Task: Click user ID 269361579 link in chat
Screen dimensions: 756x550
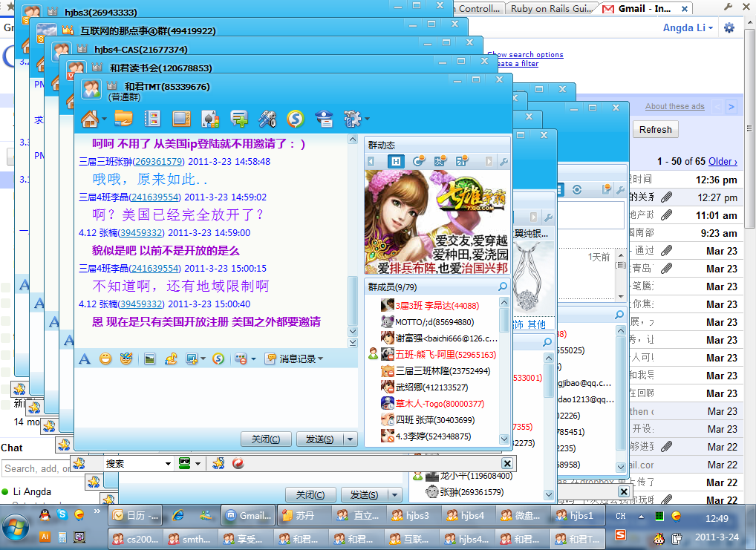Action: 160,162
